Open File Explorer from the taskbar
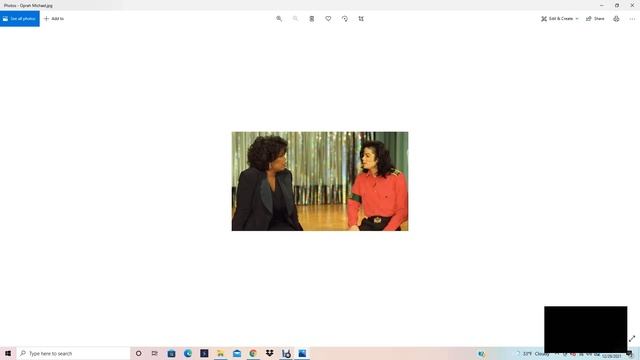This screenshot has height=360, width=640. point(220,353)
